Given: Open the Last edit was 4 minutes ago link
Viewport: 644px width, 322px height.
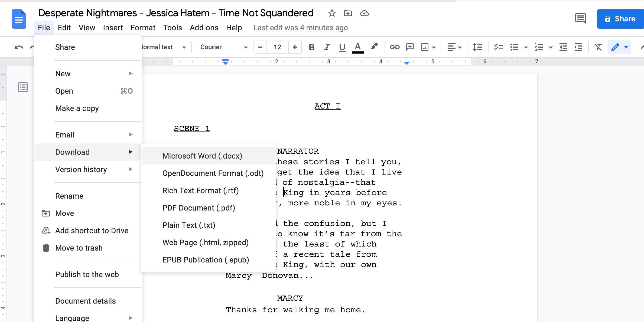Looking at the screenshot, I should [301, 28].
